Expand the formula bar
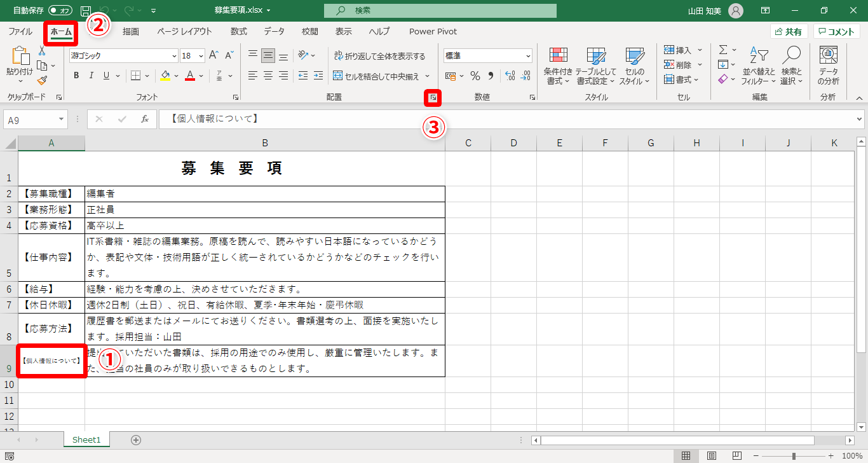868x463 pixels. pyautogui.click(x=860, y=119)
